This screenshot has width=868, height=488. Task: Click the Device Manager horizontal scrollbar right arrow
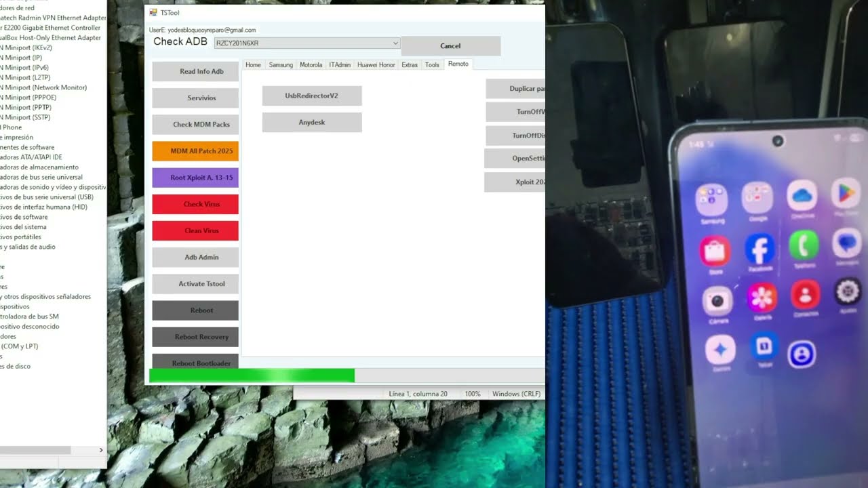point(101,450)
